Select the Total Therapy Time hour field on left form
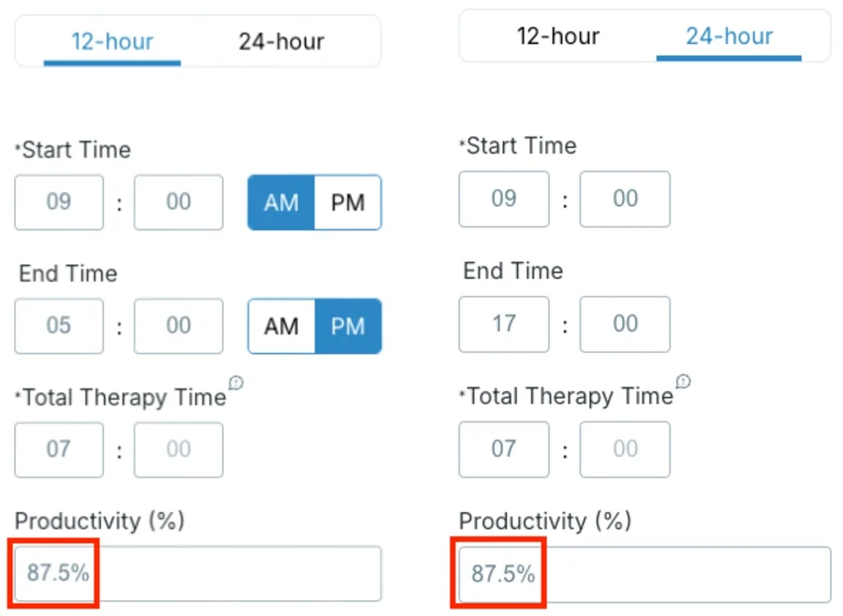Viewport: 843px width, 616px height. (x=59, y=449)
